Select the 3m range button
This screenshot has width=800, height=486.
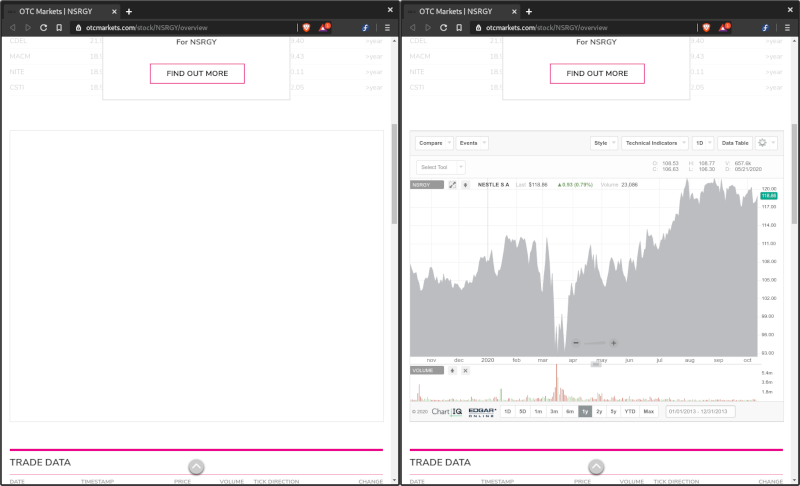coord(554,412)
